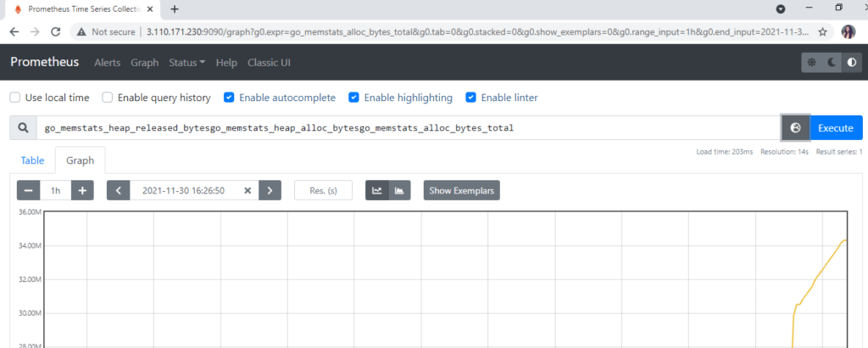Select the light theme sun icon
868x348 pixels.
[811, 63]
